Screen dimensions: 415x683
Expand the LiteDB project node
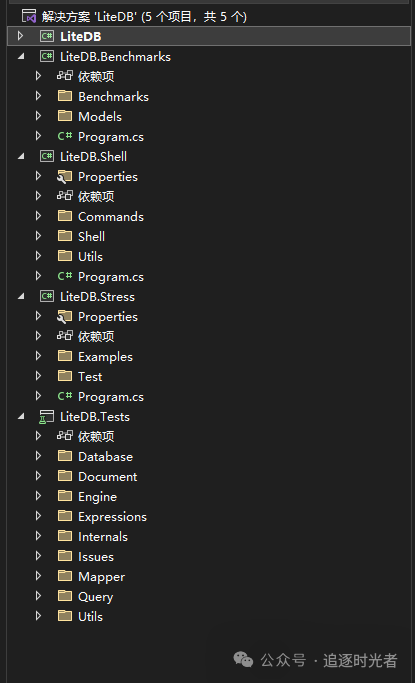point(20,36)
